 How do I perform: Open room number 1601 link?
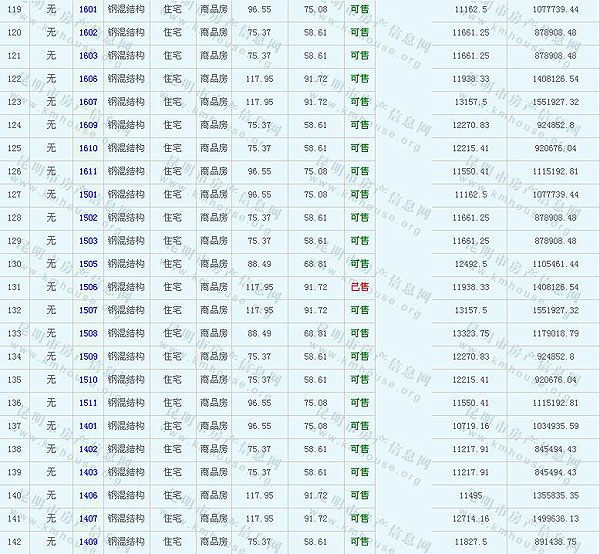pyautogui.click(x=88, y=9)
